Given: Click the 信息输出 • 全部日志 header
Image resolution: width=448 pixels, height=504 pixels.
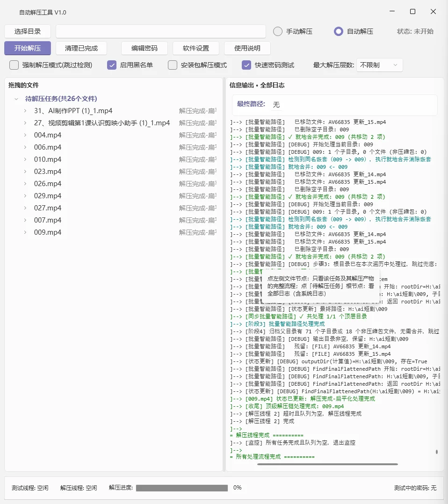Looking at the screenshot, I should point(257,85).
